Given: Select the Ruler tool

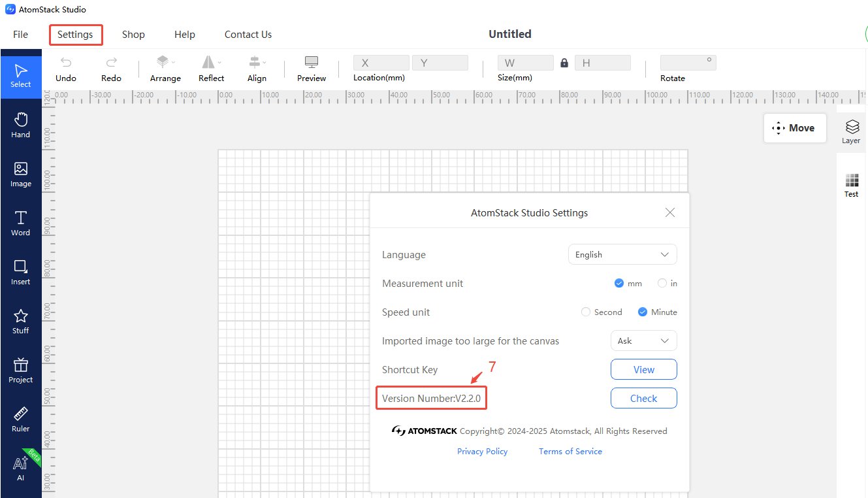Looking at the screenshot, I should pyautogui.click(x=21, y=420).
